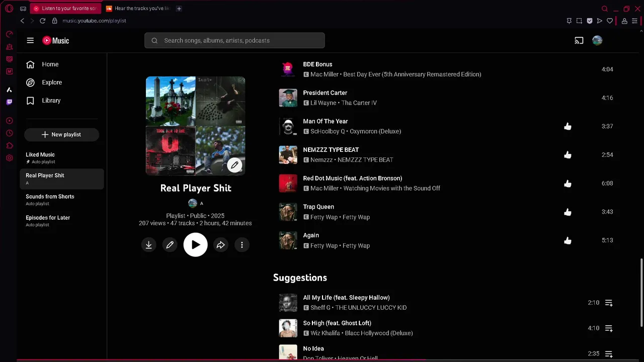Image resolution: width=644 pixels, height=362 pixels.
Task: Open Sounds from Shorts playlist
Action: click(x=62, y=200)
